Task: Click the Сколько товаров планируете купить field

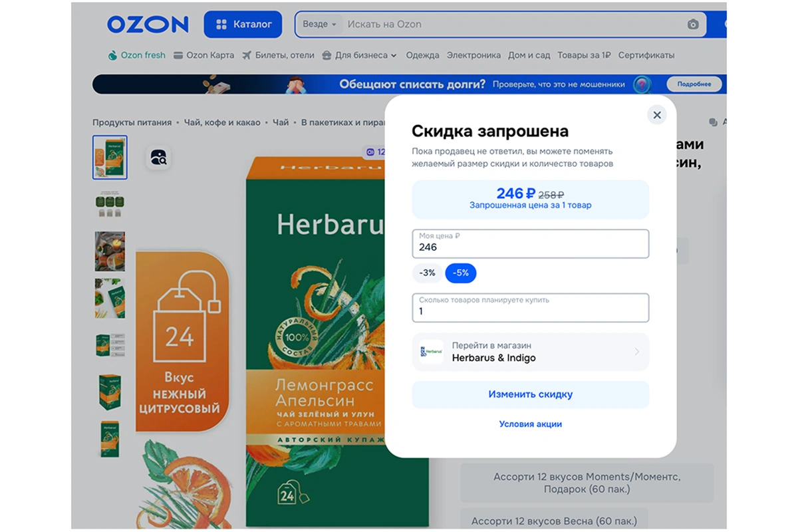Action: click(530, 307)
